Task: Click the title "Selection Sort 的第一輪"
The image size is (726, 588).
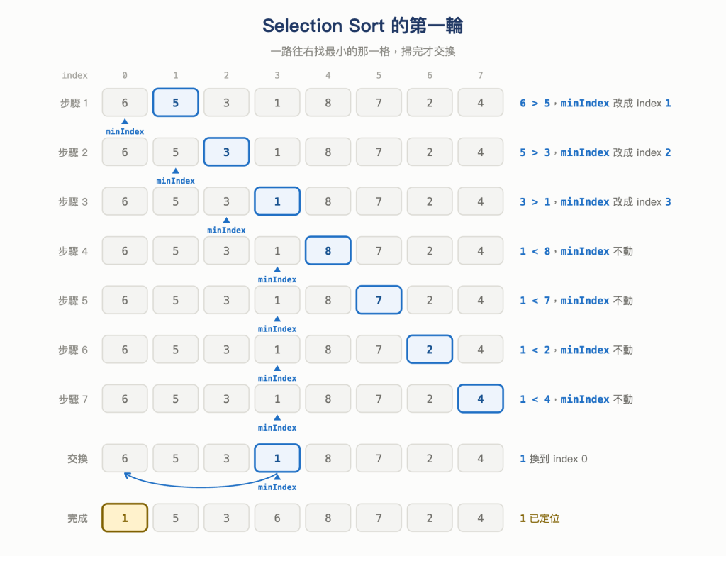Action: point(362,26)
